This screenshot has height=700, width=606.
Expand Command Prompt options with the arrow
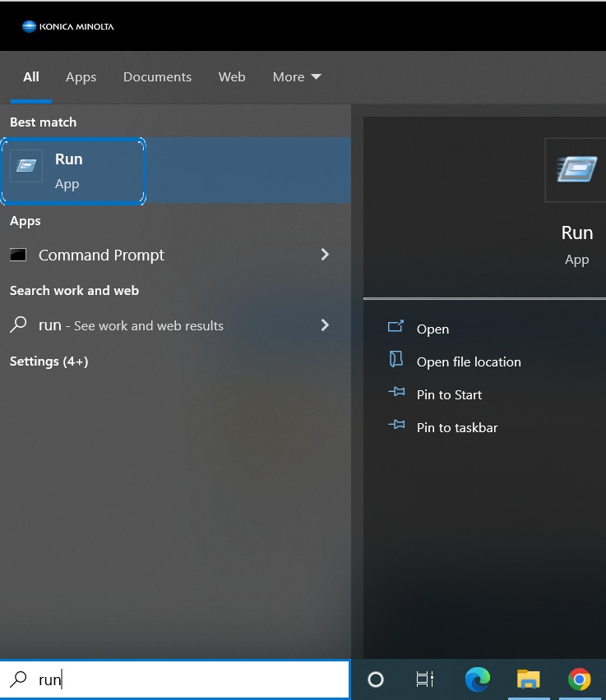[325, 255]
